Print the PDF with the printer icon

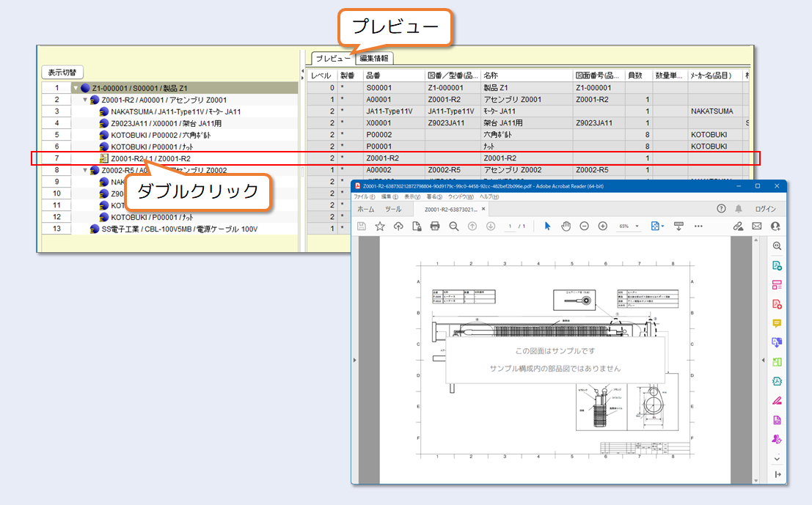(x=435, y=226)
